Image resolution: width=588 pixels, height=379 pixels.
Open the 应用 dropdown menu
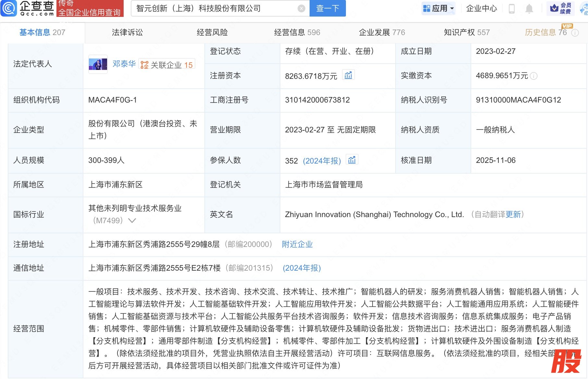click(x=439, y=8)
